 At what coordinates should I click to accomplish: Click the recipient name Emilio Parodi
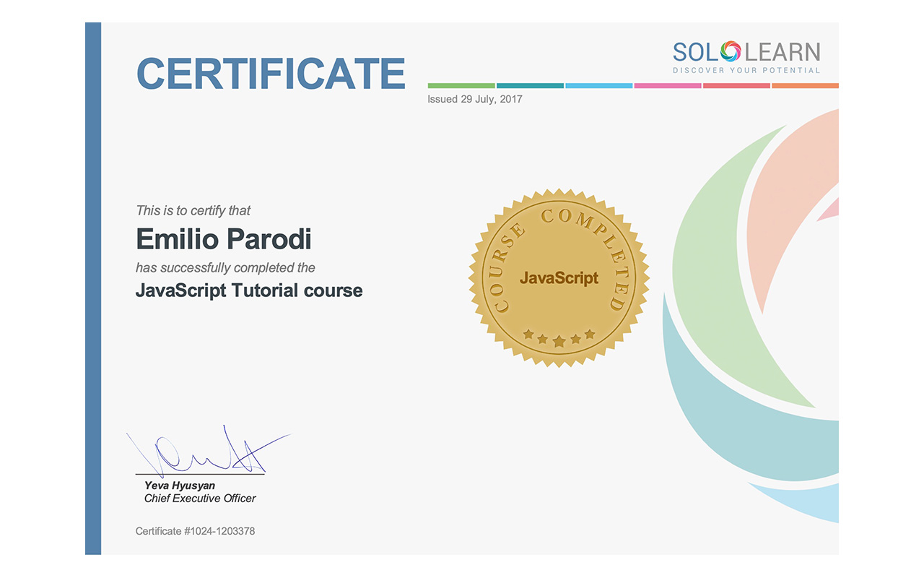click(x=224, y=238)
